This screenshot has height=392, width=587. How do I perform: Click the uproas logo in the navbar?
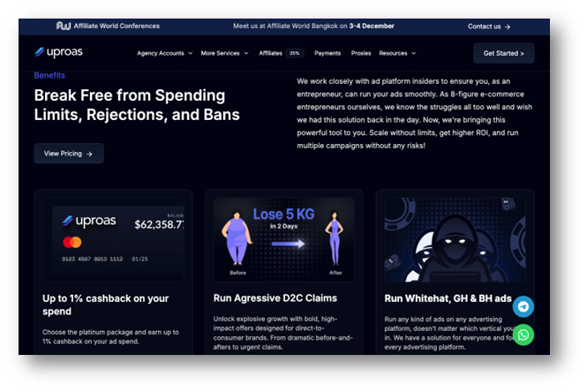click(x=59, y=52)
